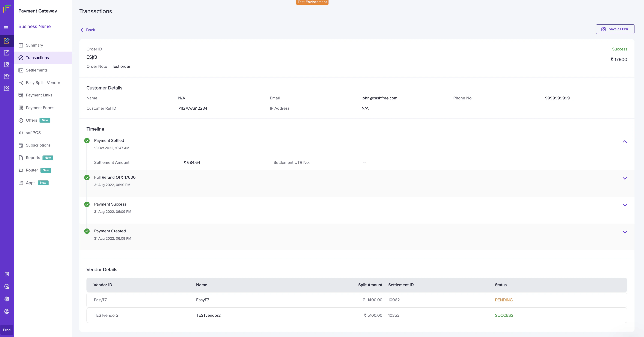Select the EasyT7 vendor row
The image size is (644, 337).
[356, 300]
